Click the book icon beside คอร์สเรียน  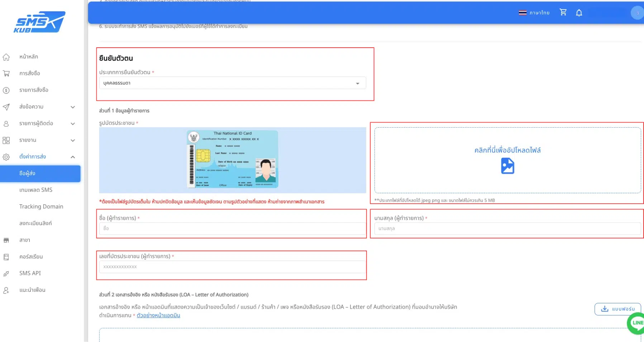click(6, 257)
